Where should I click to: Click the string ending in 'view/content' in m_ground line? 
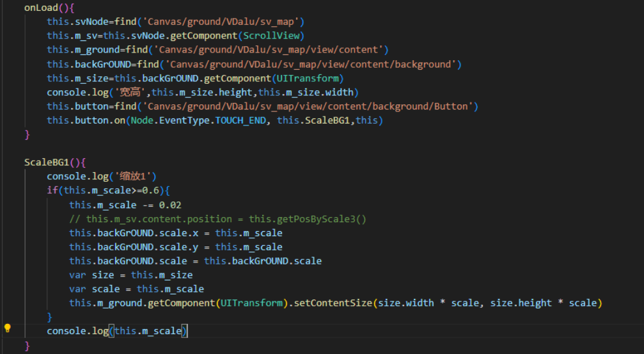point(268,49)
